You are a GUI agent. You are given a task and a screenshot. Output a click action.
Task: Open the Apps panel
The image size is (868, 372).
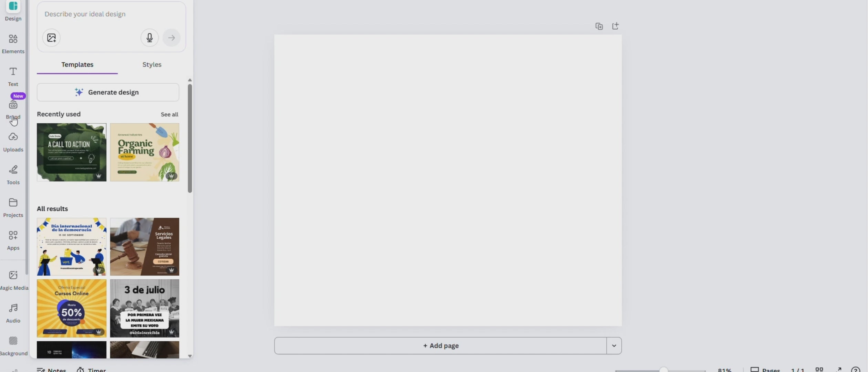(13, 240)
